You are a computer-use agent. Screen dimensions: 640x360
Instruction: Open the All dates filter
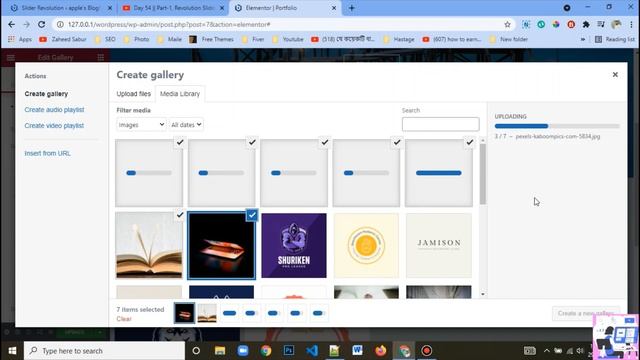186,124
